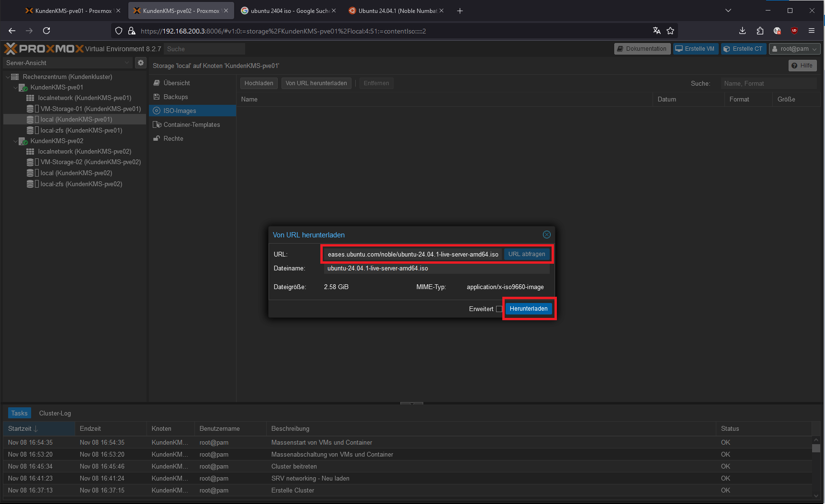The image size is (825, 504).
Task: Open the Container-Templates section
Action: [x=192, y=124]
